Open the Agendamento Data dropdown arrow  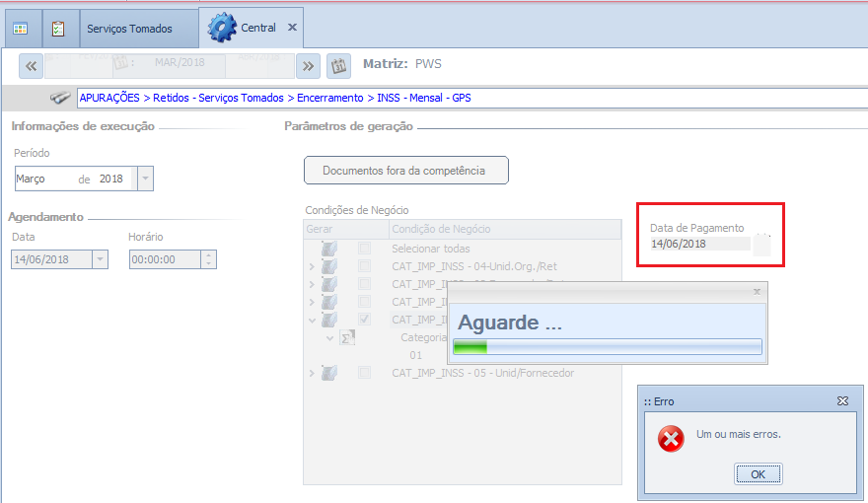pyautogui.click(x=100, y=259)
